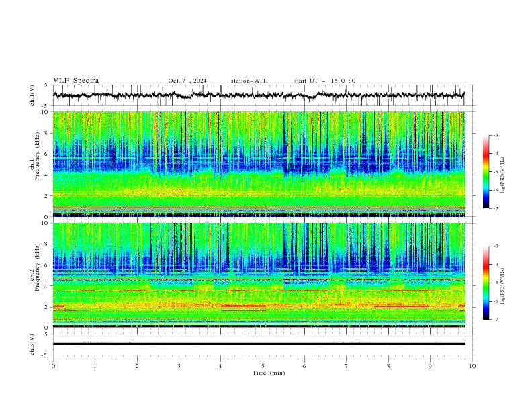Click the 10 kHz tick label of ch.1 spectrogram
This screenshot has width=532, height=411.
pos(46,112)
